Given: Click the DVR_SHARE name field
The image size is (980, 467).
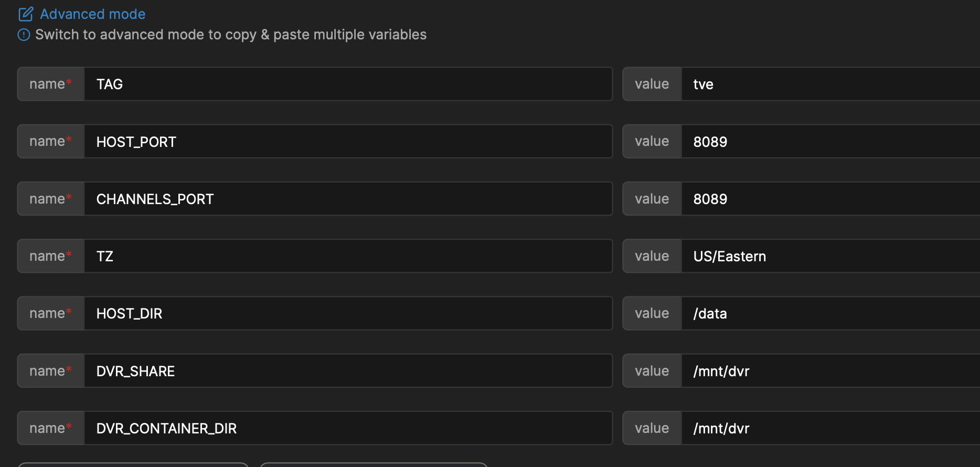Looking at the screenshot, I should pos(347,371).
